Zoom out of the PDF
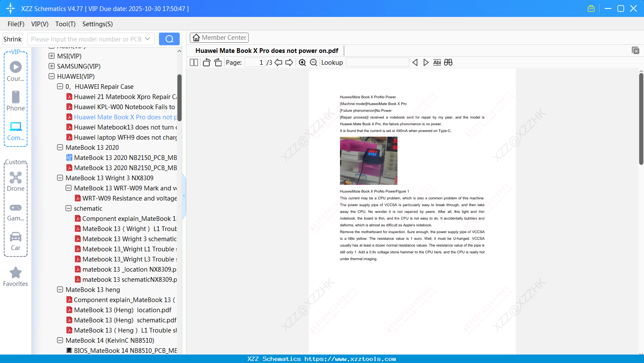The width and height of the screenshot is (644, 363). coord(313,62)
